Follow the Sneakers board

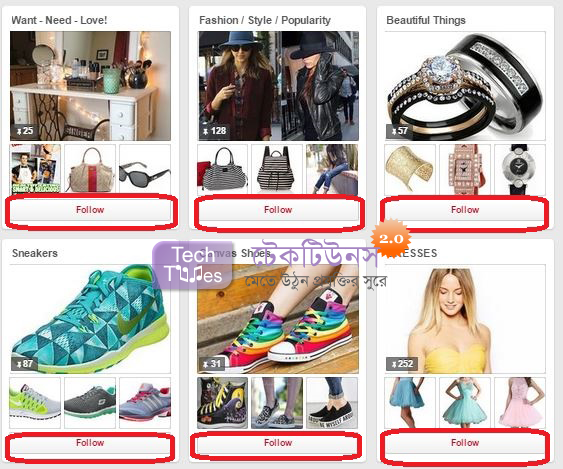[x=90, y=443]
